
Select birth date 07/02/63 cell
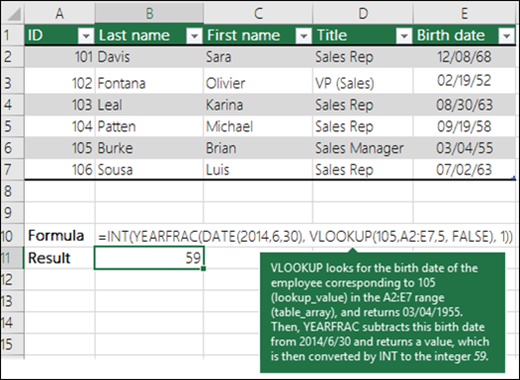pos(464,169)
